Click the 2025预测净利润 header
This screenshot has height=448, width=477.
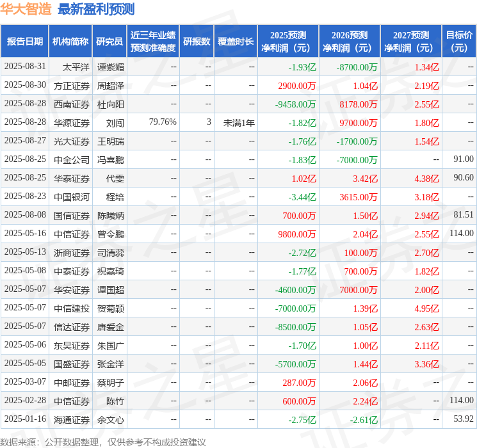[x=288, y=42]
